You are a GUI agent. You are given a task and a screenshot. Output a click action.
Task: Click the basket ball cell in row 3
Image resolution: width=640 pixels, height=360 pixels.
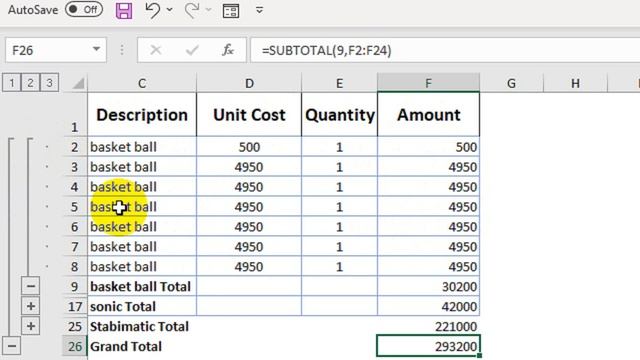coord(142,167)
